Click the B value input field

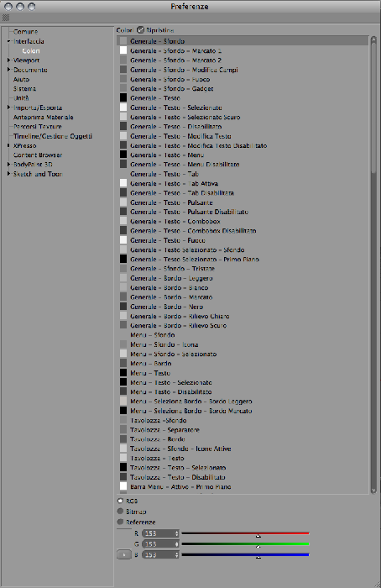(x=158, y=554)
